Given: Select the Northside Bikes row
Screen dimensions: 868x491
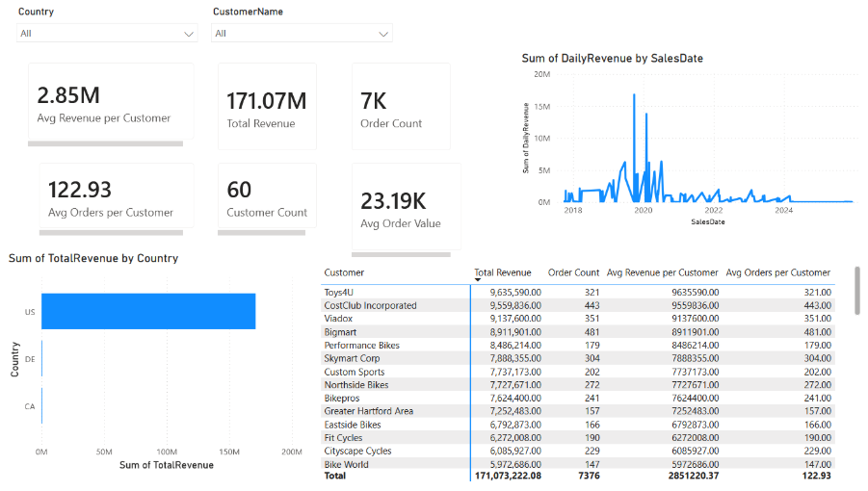Looking at the screenshot, I should pyautogui.click(x=578, y=385).
